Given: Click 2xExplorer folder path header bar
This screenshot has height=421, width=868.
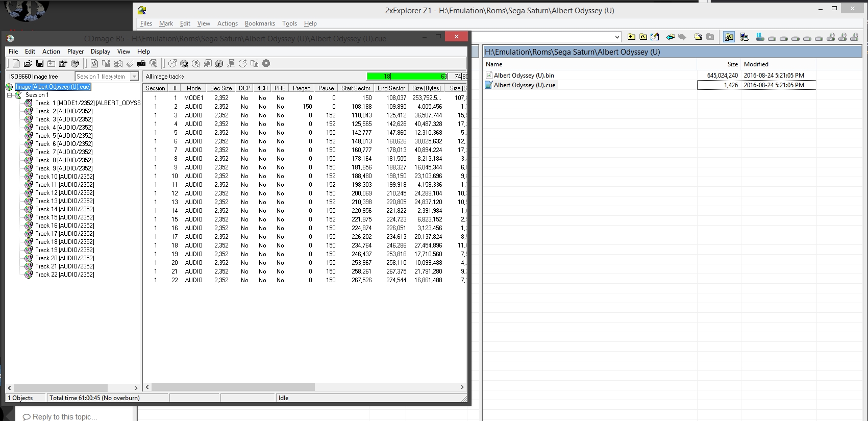Looking at the screenshot, I should pos(673,52).
